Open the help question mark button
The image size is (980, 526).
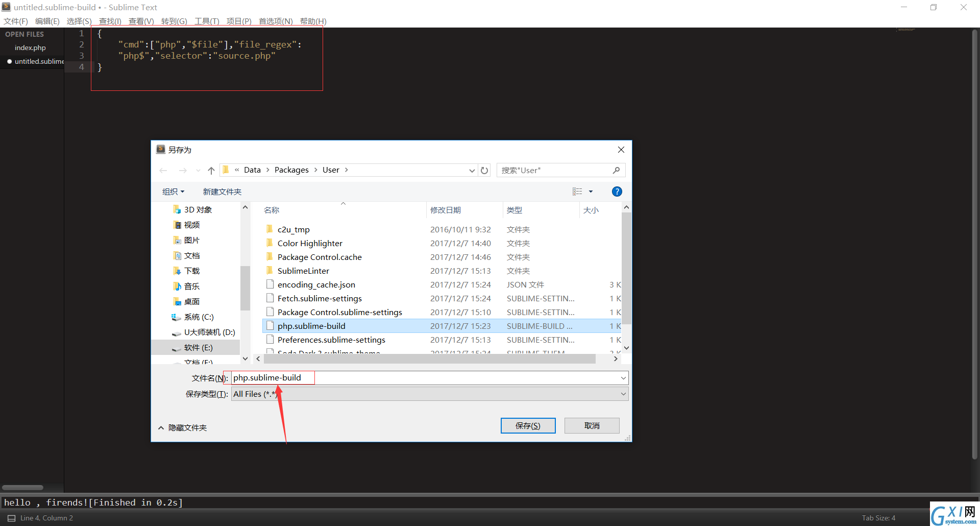(x=617, y=192)
